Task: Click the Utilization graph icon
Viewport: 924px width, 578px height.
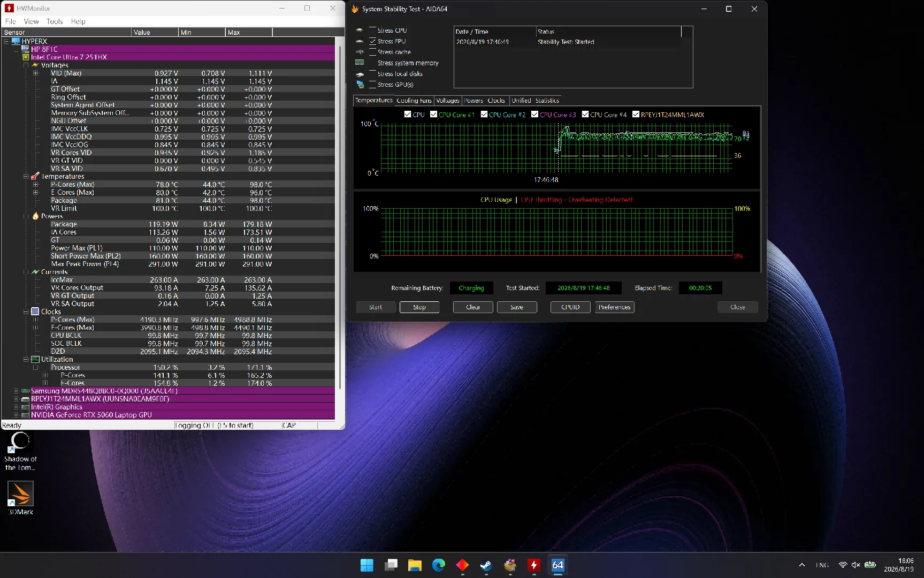Action: tap(35, 359)
